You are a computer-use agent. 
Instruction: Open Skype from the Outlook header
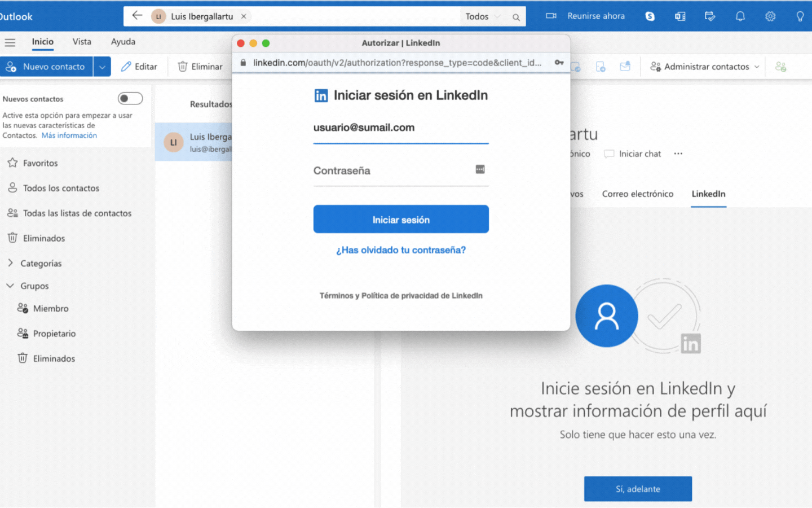(650, 16)
